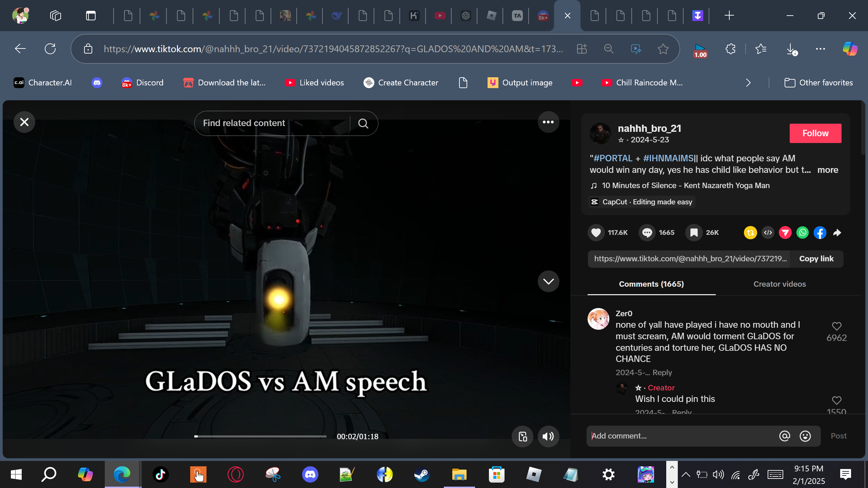Open the three-dots video options menu
This screenshot has height=488, width=868.
tap(548, 122)
